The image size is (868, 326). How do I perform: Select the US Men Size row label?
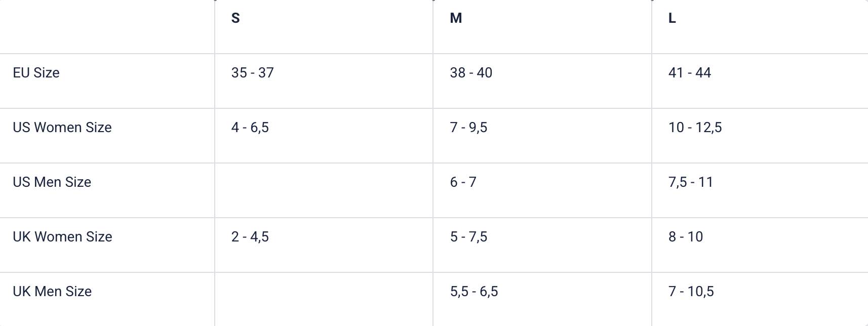pos(52,182)
